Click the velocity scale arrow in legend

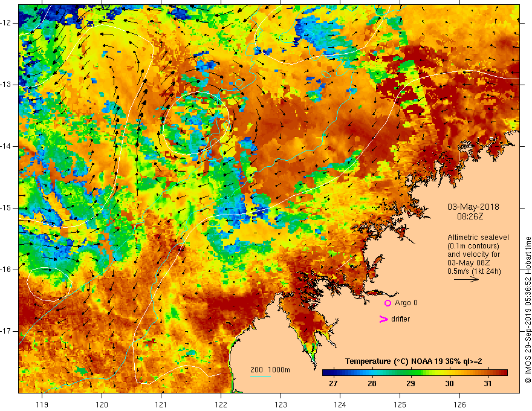point(466,279)
